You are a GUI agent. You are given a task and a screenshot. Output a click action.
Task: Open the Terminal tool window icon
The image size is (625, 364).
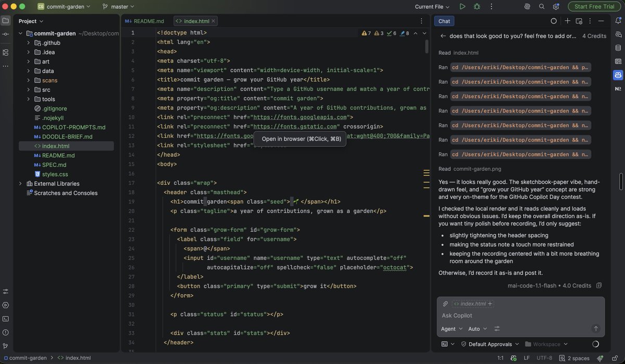pyautogui.click(x=6, y=319)
